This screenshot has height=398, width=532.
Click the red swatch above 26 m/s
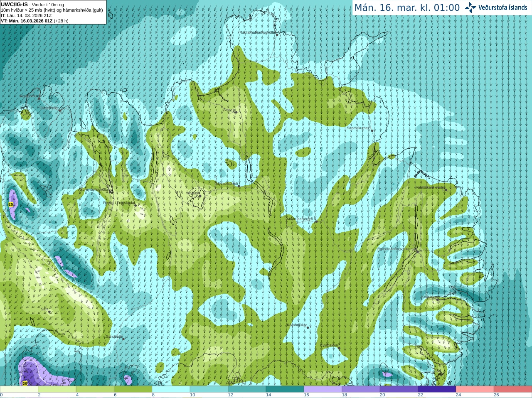513,389
